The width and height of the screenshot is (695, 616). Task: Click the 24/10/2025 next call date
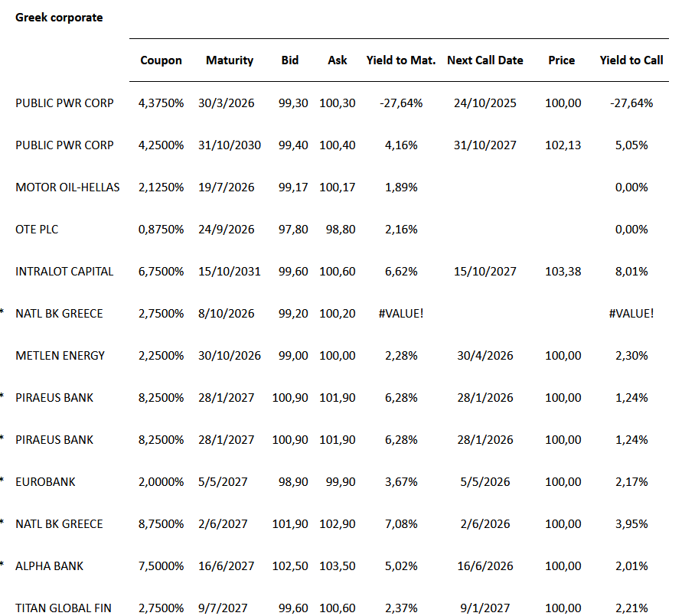point(485,103)
